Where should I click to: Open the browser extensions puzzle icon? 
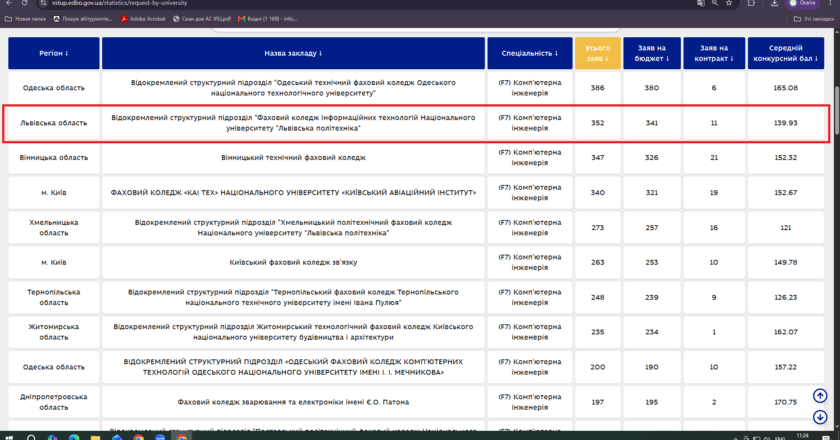pyautogui.click(x=751, y=3)
